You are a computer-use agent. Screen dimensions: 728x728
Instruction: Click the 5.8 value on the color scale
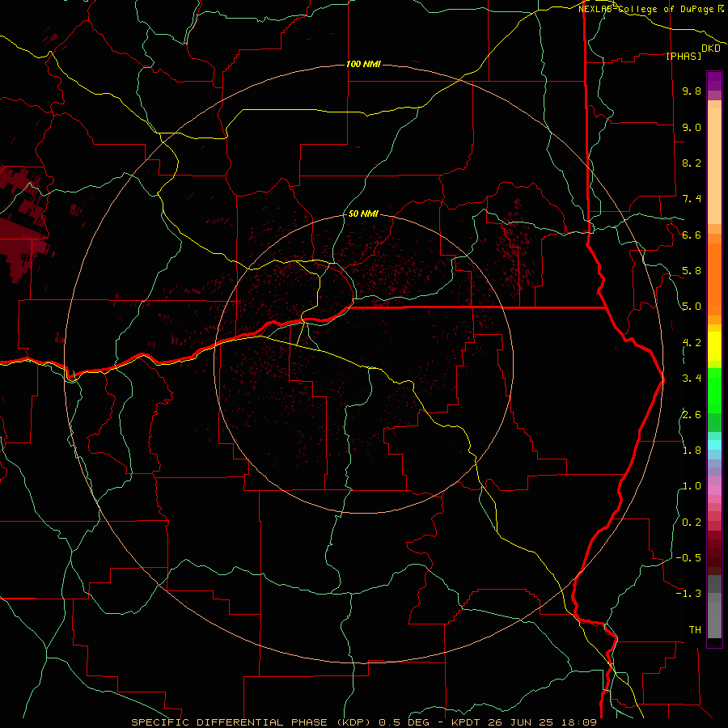pyautogui.click(x=692, y=271)
